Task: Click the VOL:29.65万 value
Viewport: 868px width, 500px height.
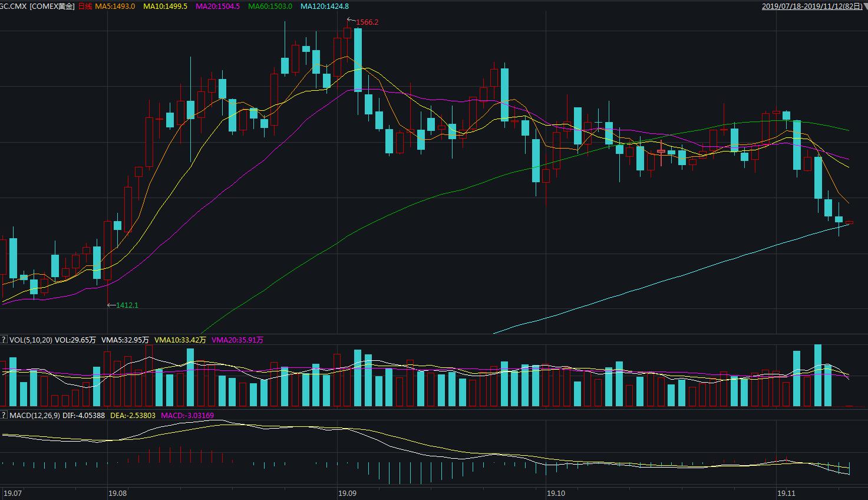Action: click(75, 340)
